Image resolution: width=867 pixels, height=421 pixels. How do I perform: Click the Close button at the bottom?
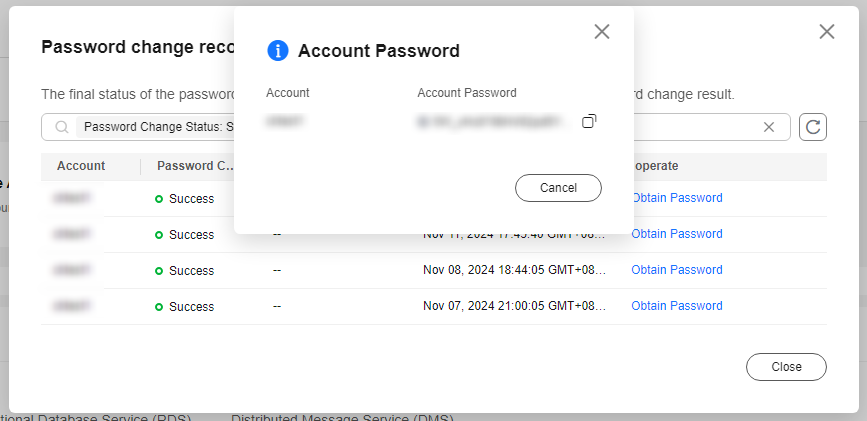point(786,367)
